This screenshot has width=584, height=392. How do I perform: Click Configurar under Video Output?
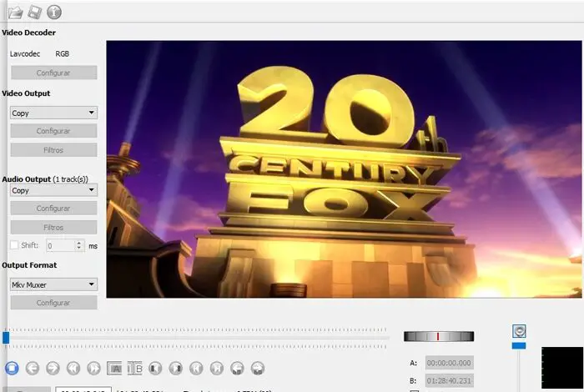(x=53, y=131)
